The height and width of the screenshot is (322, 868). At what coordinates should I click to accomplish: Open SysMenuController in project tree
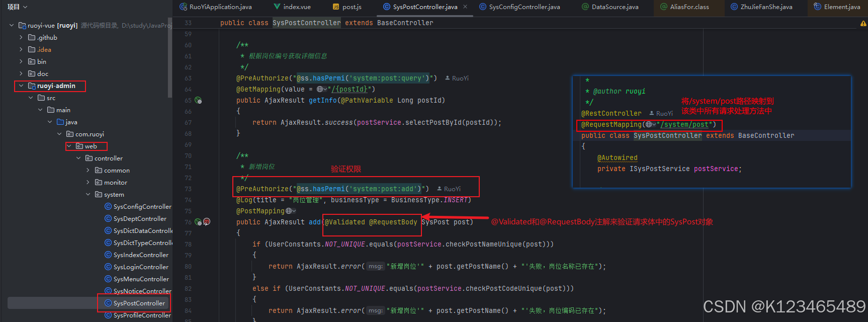point(141,279)
